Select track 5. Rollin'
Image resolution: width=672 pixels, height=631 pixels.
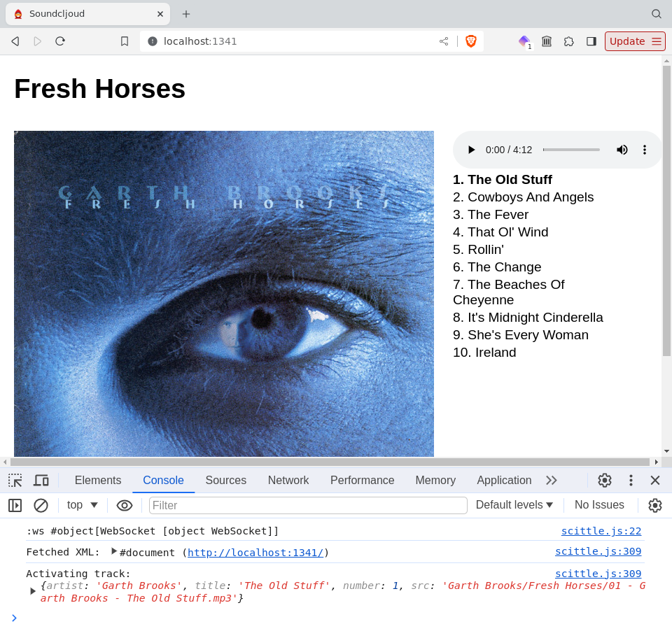point(478,250)
